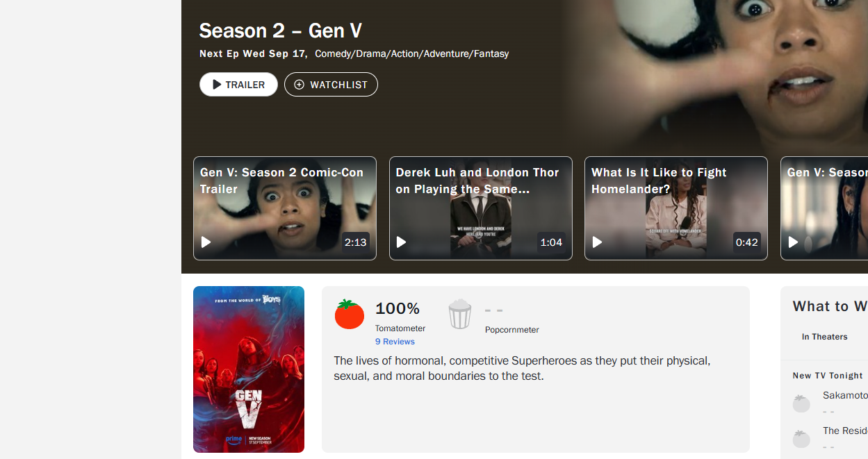Play the Comic-Con Trailer video icon

pyautogui.click(x=206, y=242)
